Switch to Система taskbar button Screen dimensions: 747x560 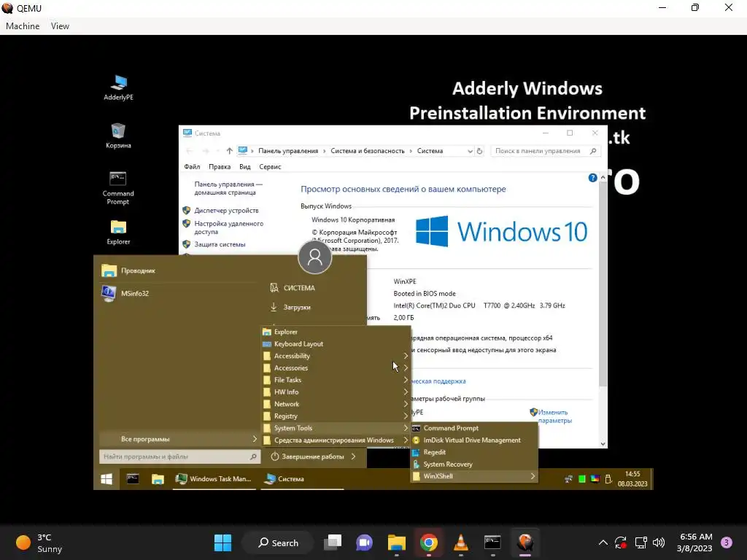point(303,479)
